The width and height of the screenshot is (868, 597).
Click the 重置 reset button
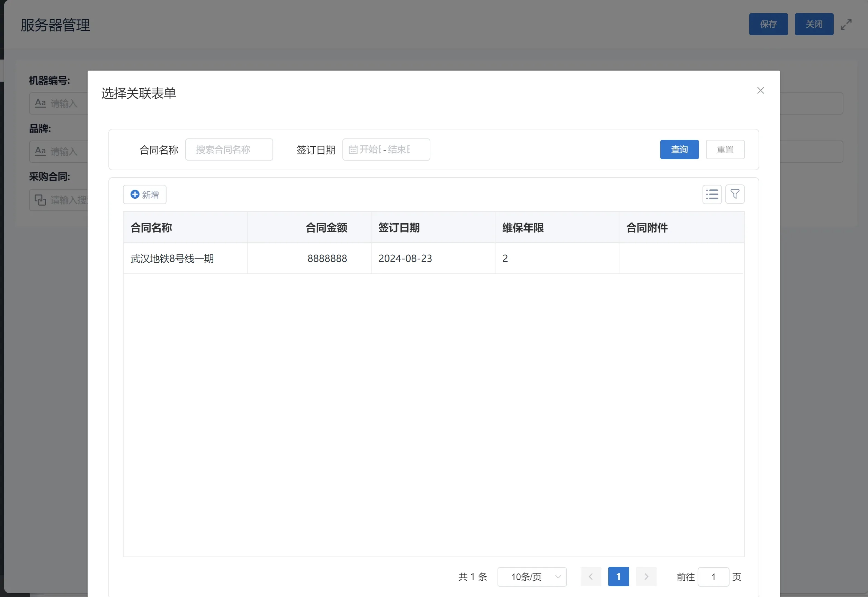click(x=725, y=150)
